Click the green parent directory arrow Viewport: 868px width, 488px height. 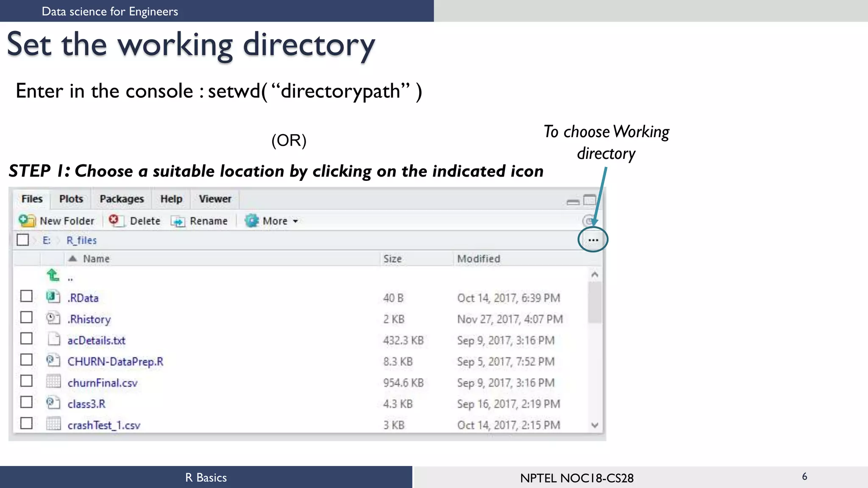(x=53, y=276)
